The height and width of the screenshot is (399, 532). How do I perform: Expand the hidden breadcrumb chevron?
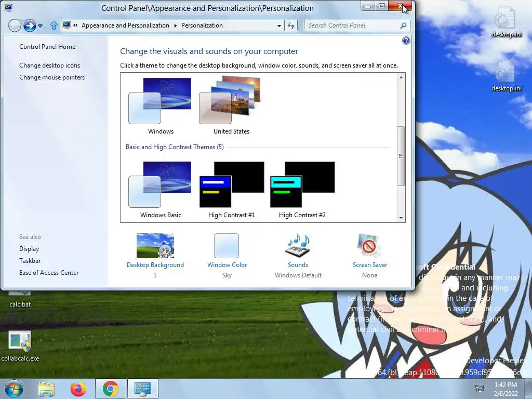click(x=75, y=25)
